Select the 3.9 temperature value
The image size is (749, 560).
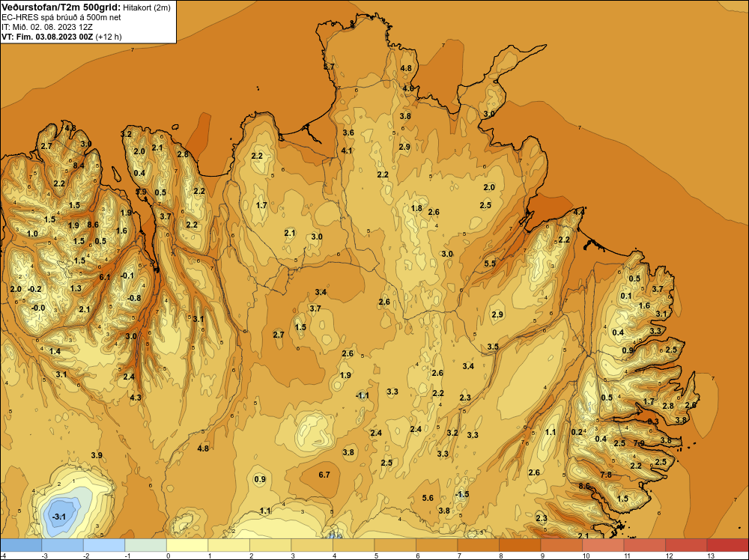[97, 455]
